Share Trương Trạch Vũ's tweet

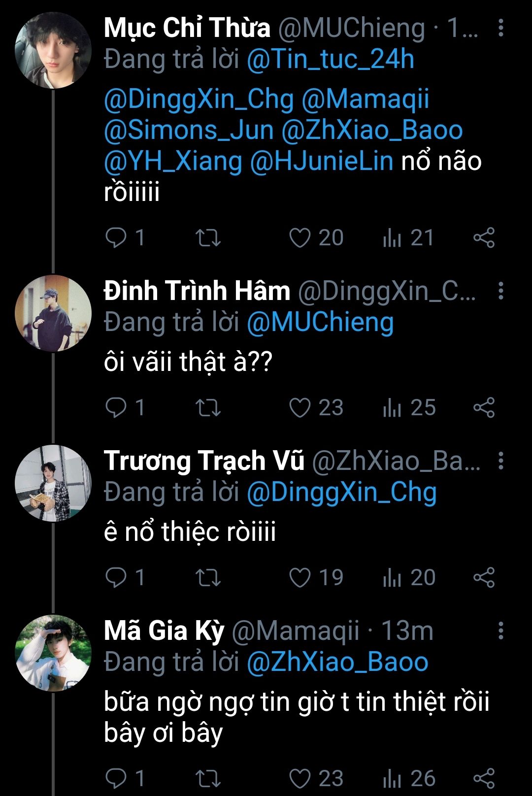[x=484, y=578]
